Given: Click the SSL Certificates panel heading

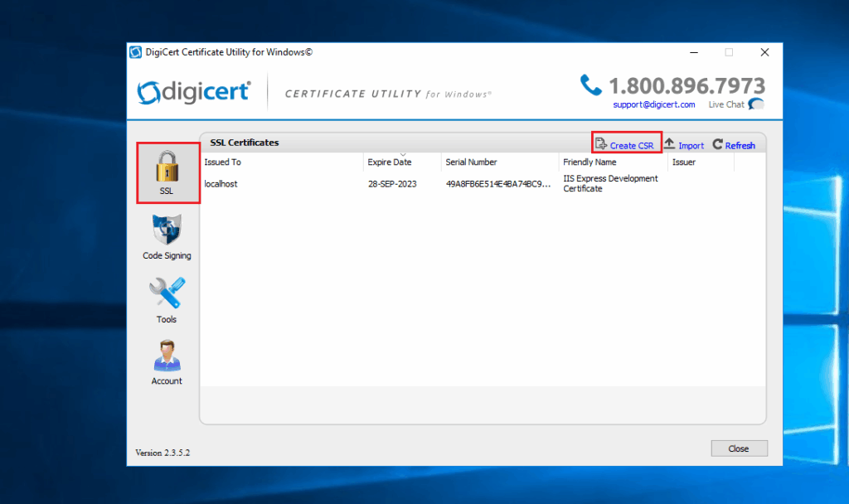Looking at the screenshot, I should point(245,143).
